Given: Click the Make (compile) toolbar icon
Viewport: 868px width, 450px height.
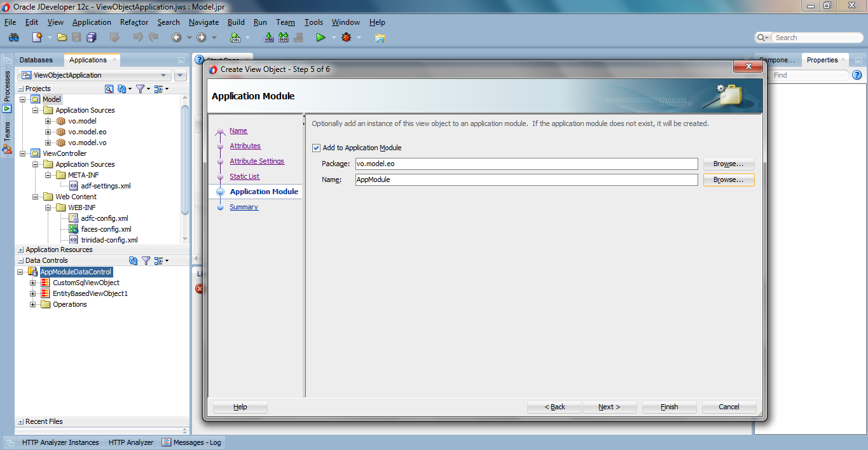Looking at the screenshot, I should [268, 37].
